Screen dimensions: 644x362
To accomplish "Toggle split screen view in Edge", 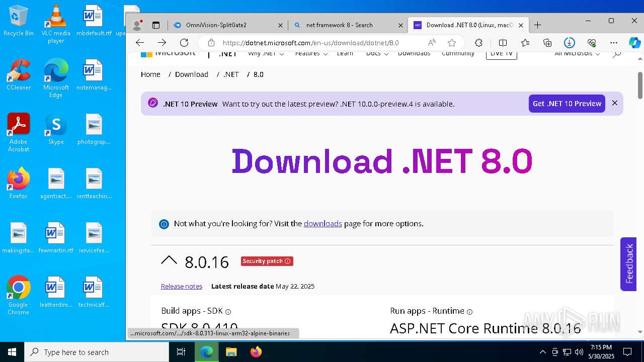I will [x=502, y=43].
